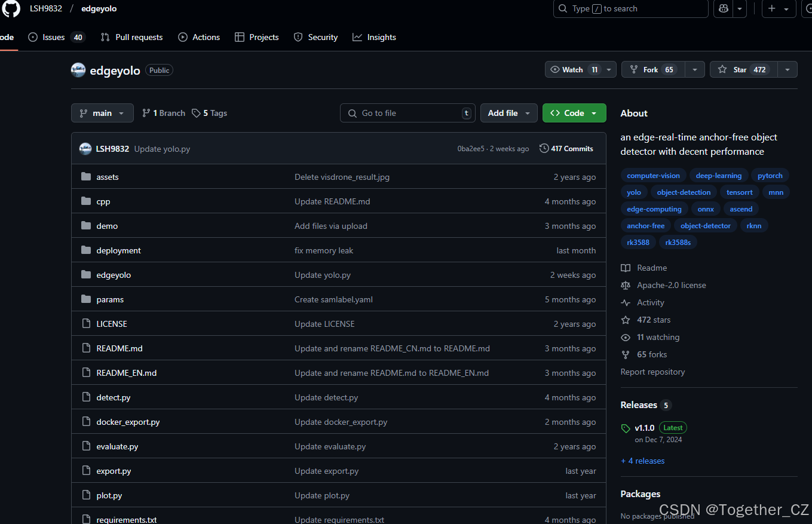Select the evaluate.py file icon
The image size is (812, 524).
point(86,446)
